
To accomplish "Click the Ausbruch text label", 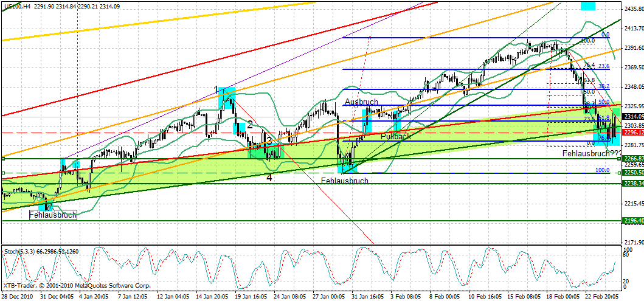I will point(361,102).
